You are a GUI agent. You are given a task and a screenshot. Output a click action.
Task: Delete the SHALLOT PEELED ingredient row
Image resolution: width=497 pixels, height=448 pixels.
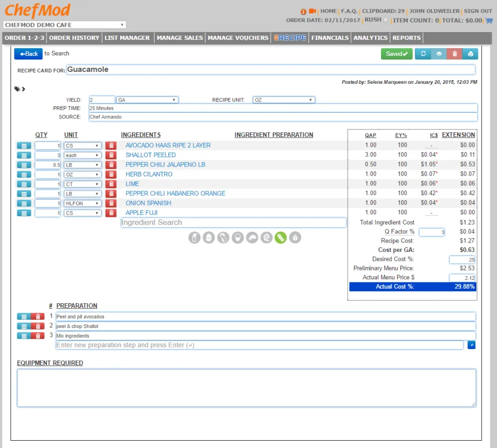coord(111,155)
